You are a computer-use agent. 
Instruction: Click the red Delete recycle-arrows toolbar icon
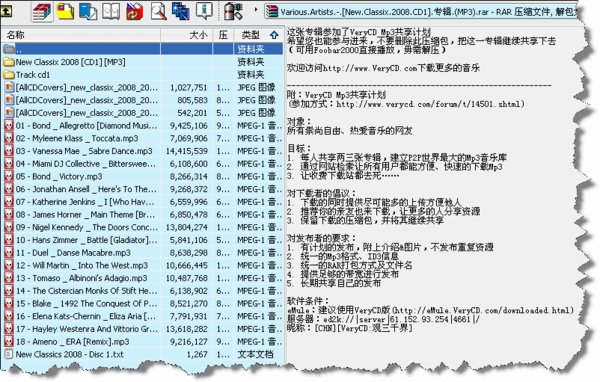[x=134, y=11]
